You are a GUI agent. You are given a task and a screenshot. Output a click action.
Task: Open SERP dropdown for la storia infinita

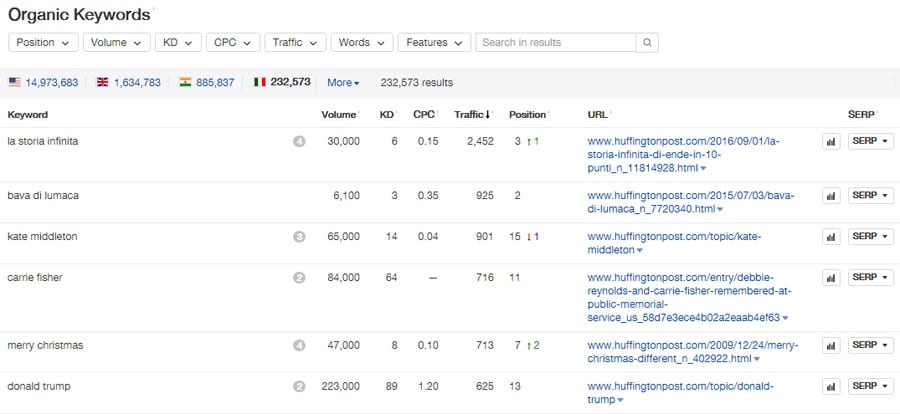pyautogui.click(x=870, y=141)
